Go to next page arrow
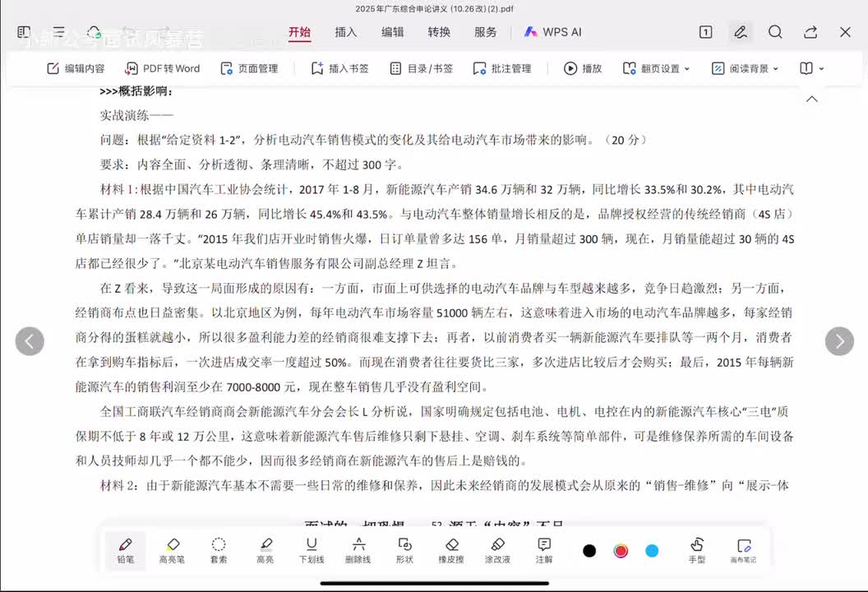The image size is (868, 592). [839, 341]
